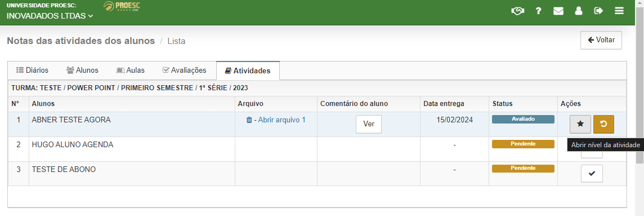Delete file with trash icon
This screenshot has width=644, height=216.
pyautogui.click(x=249, y=120)
